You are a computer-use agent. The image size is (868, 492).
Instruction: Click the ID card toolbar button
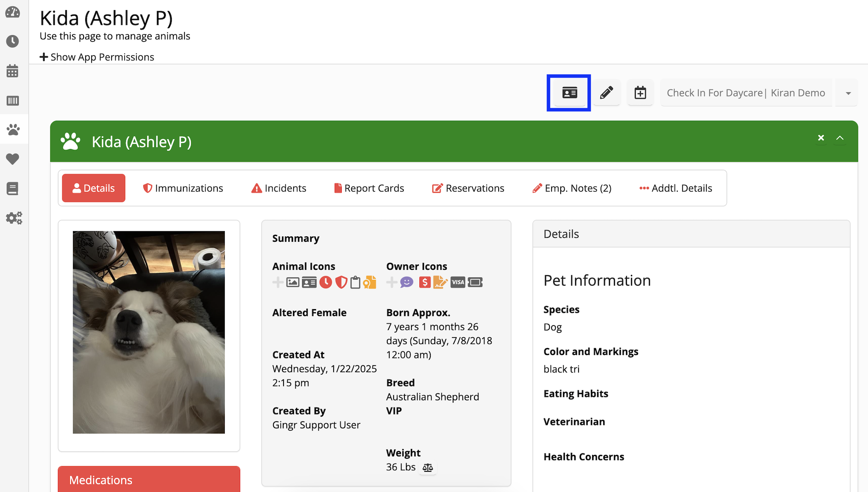(570, 93)
